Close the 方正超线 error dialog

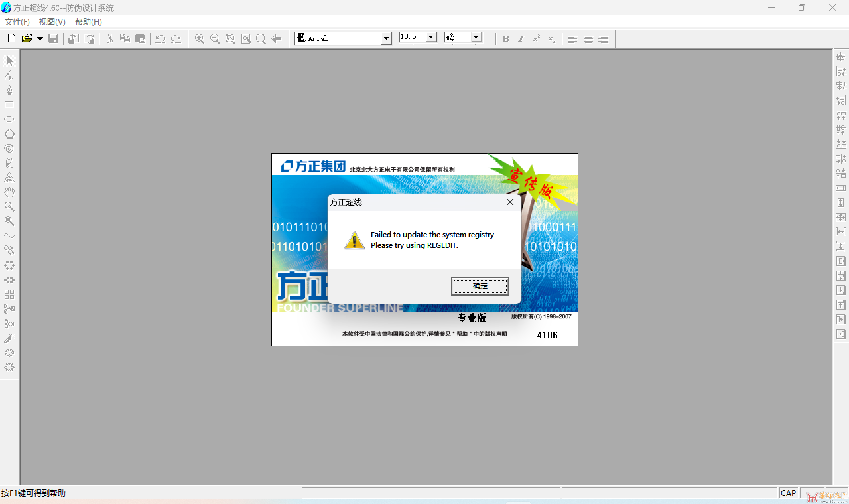pyautogui.click(x=510, y=202)
